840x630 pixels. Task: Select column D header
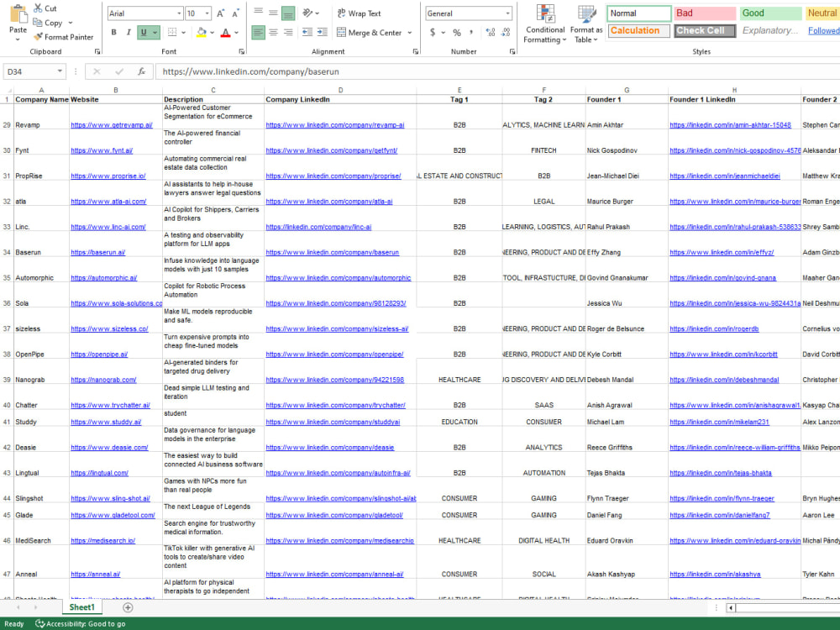tap(340, 90)
